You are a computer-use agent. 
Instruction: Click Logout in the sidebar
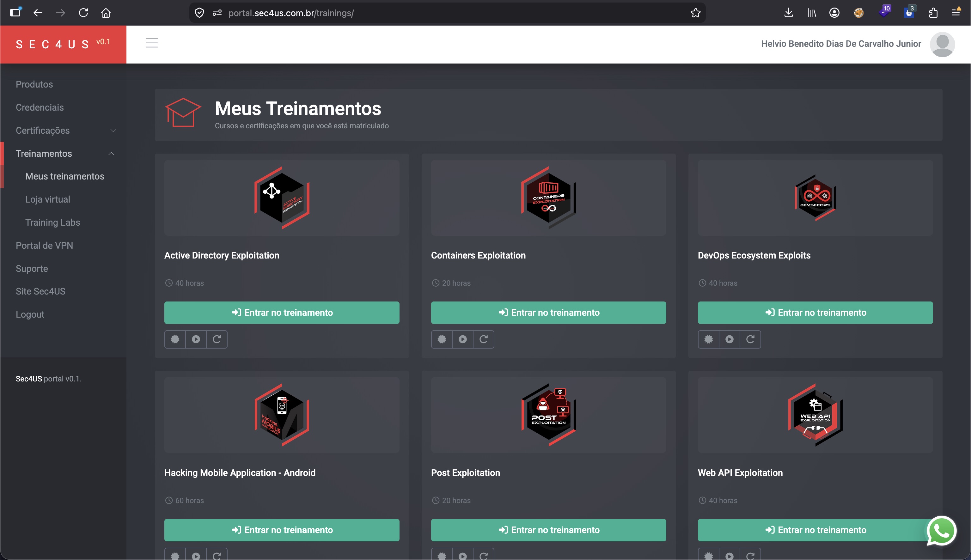pyautogui.click(x=30, y=314)
